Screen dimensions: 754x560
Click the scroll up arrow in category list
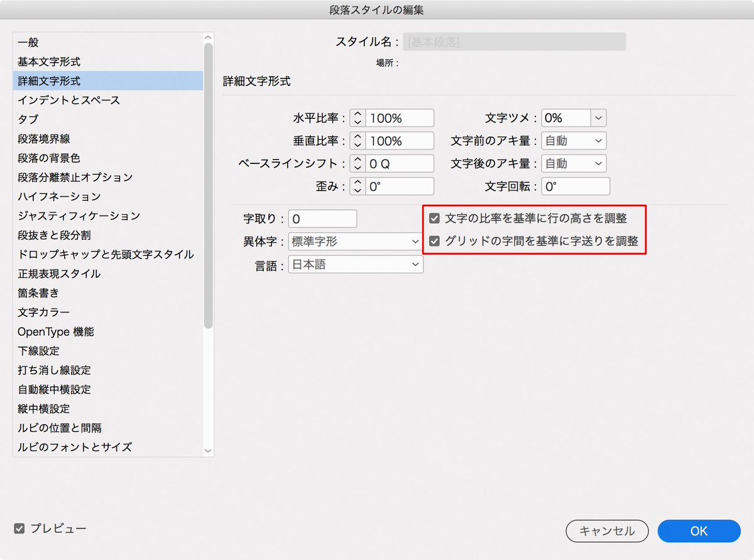(x=209, y=38)
